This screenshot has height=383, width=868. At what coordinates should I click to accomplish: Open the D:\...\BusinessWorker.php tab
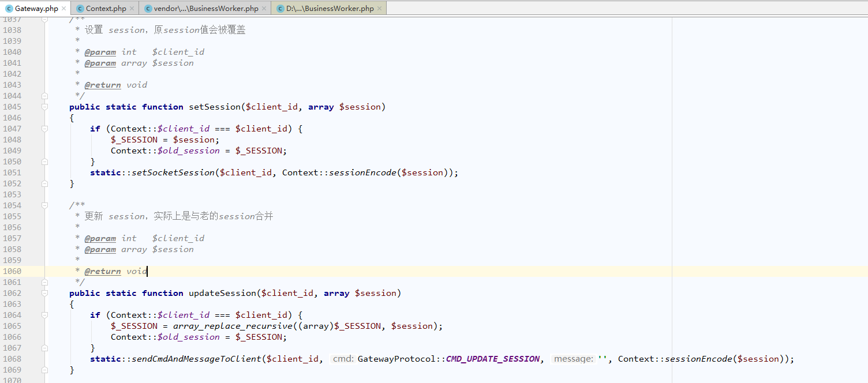click(330, 8)
